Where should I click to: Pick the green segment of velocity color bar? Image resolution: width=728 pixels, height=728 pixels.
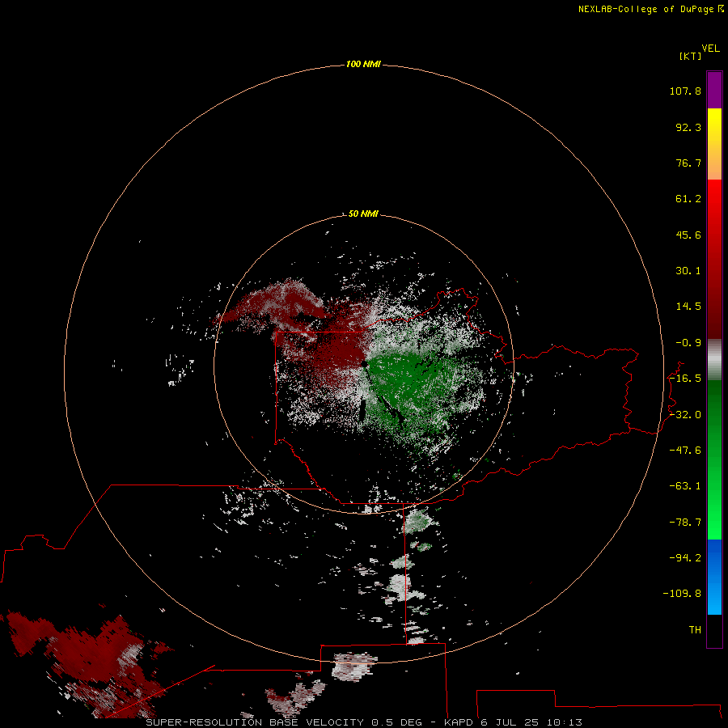click(x=714, y=459)
